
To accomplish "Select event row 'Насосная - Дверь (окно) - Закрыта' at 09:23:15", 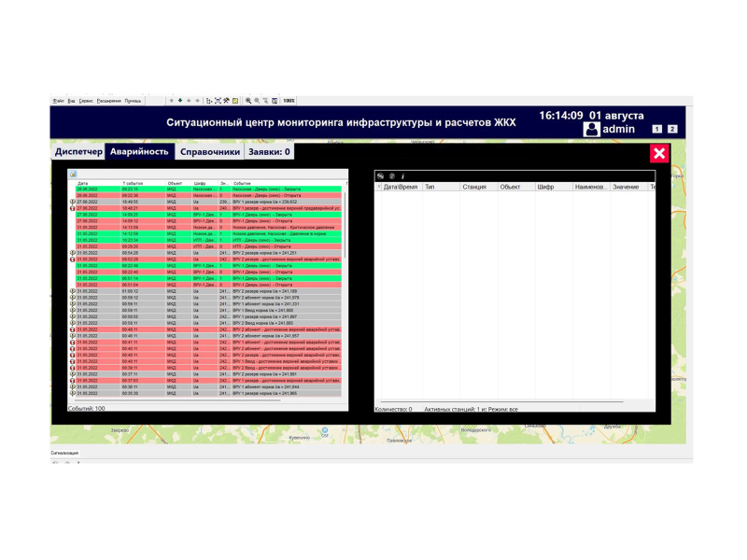I will (208, 189).
